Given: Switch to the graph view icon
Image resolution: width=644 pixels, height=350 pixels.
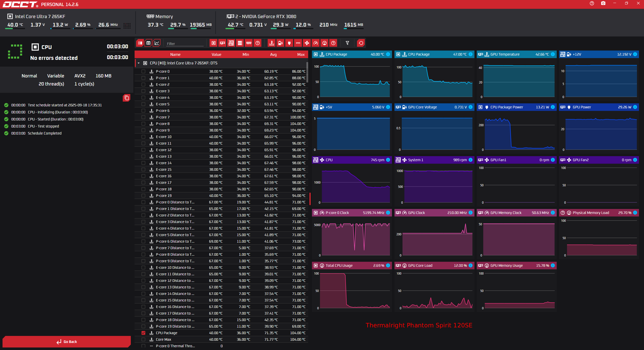Looking at the screenshot, I should (157, 43).
